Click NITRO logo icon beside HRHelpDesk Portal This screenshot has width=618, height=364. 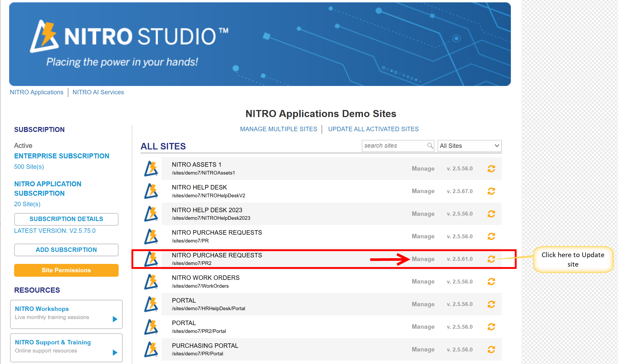click(x=151, y=304)
